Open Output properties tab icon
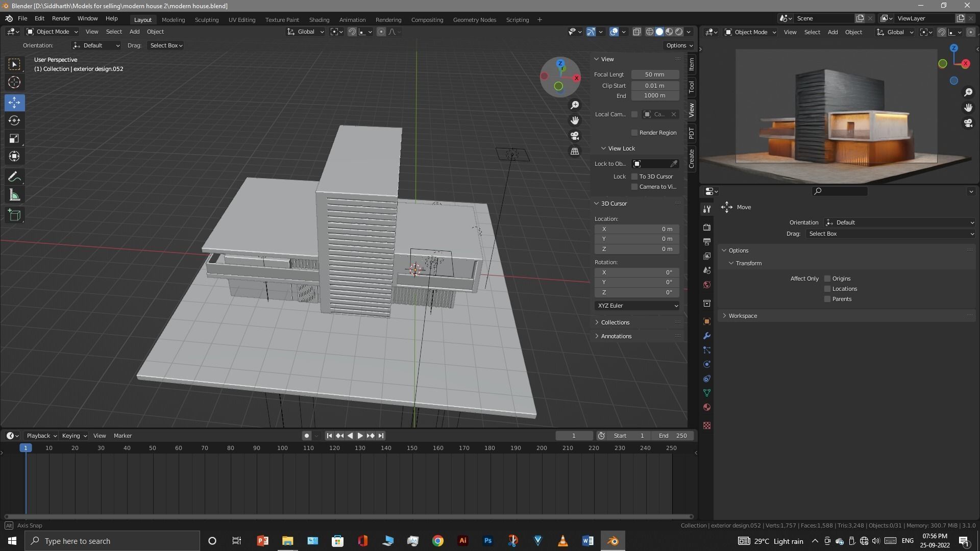This screenshot has width=980, height=551. [707, 241]
